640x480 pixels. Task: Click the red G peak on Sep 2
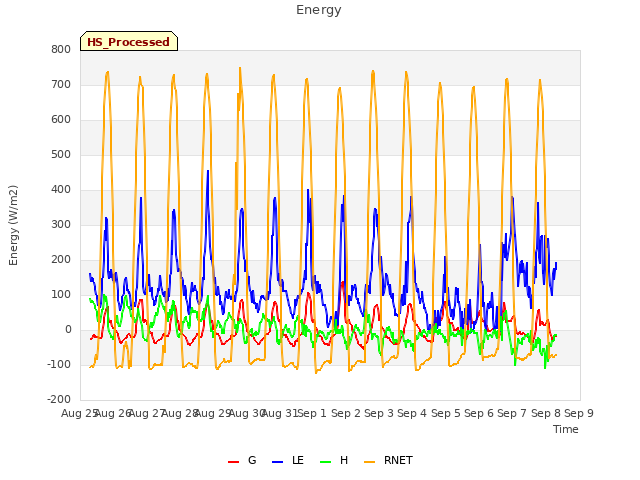tap(342, 282)
